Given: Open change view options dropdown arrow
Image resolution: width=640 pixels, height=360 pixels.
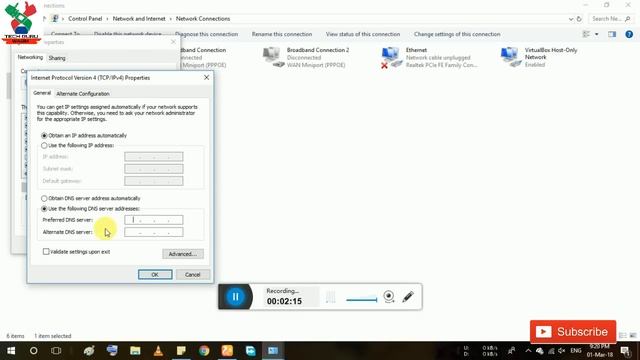Looking at the screenshot, I should (x=597, y=34).
